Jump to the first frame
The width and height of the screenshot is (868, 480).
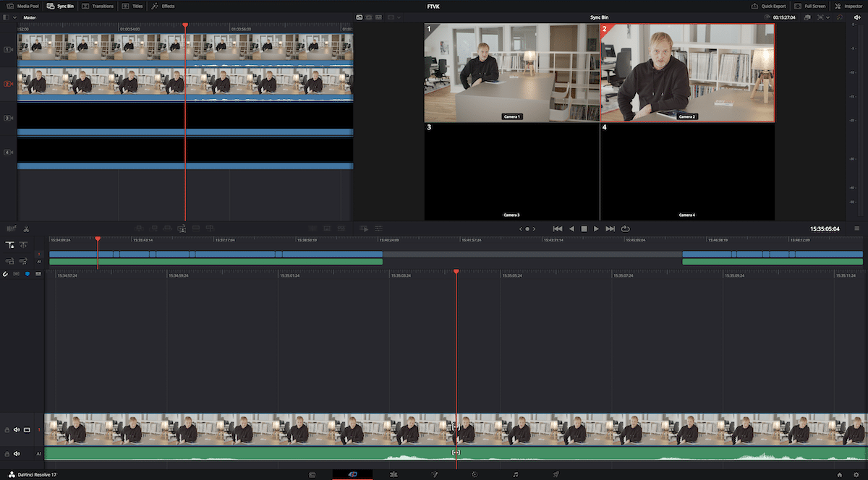pyautogui.click(x=558, y=228)
